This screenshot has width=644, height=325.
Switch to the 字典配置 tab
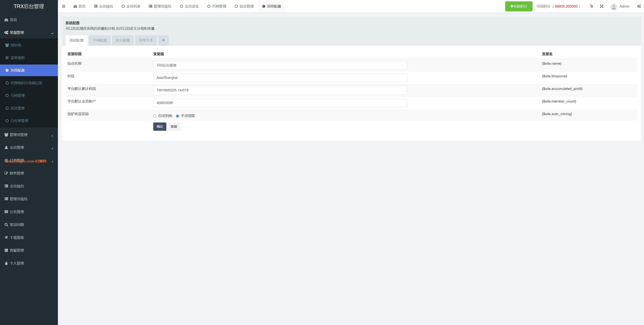100,40
